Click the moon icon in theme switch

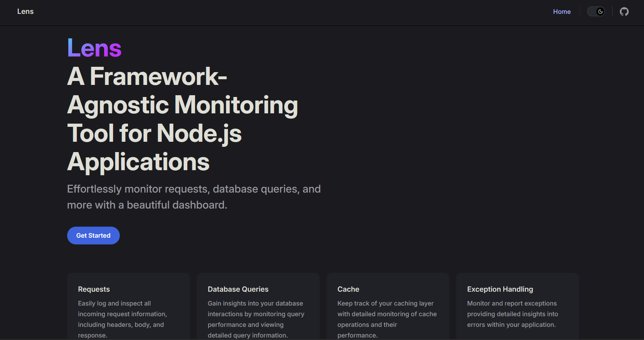(600, 12)
